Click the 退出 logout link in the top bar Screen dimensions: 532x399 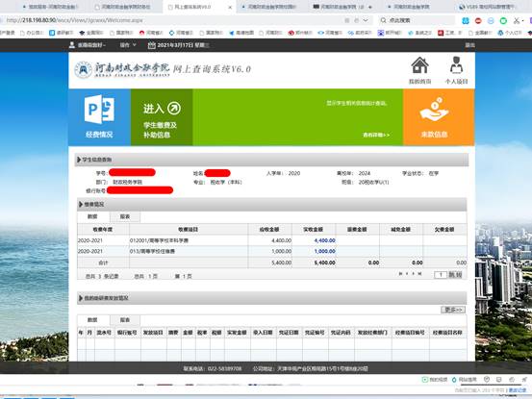click(469, 45)
